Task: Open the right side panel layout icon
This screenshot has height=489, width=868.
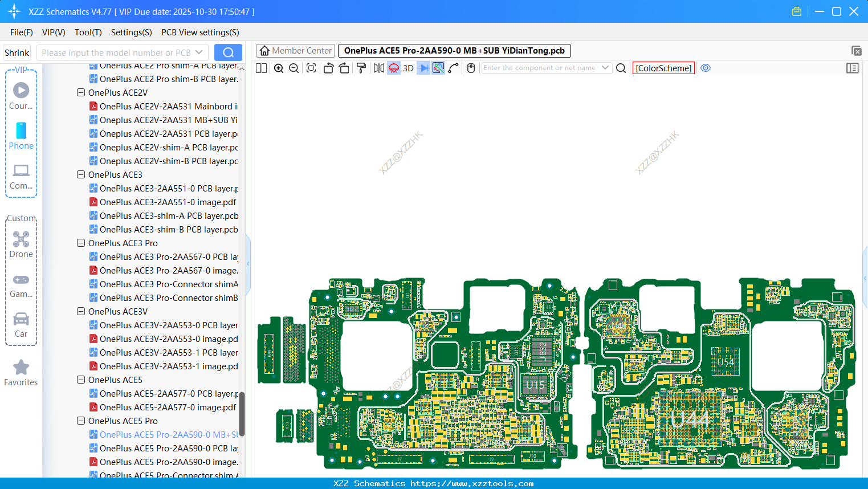Action: [853, 68]
